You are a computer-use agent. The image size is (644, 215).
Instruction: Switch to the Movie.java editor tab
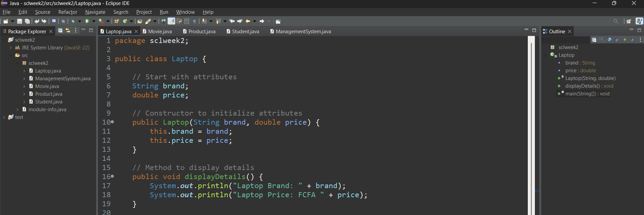(157, 31)
